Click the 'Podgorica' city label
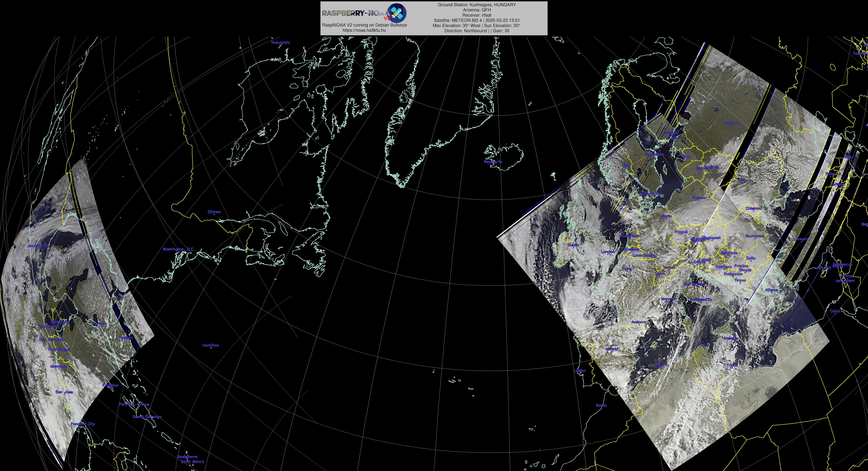 (x=733, y=274)
